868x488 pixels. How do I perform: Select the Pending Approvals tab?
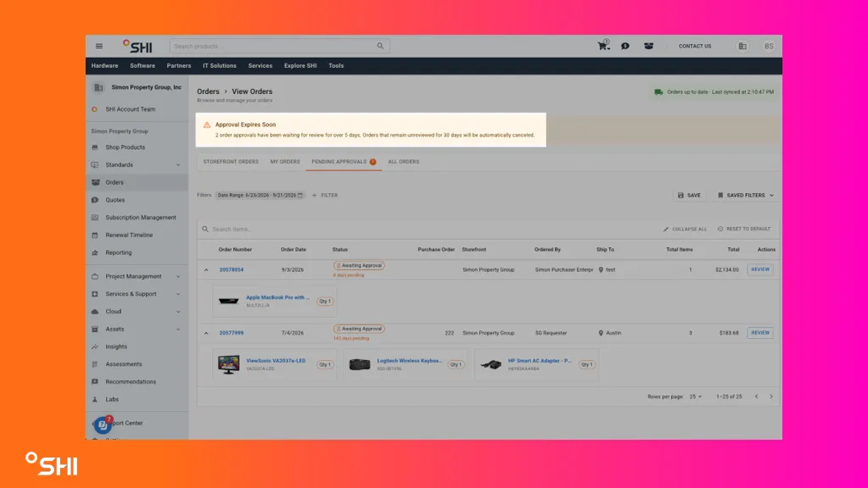pos(343,162)
